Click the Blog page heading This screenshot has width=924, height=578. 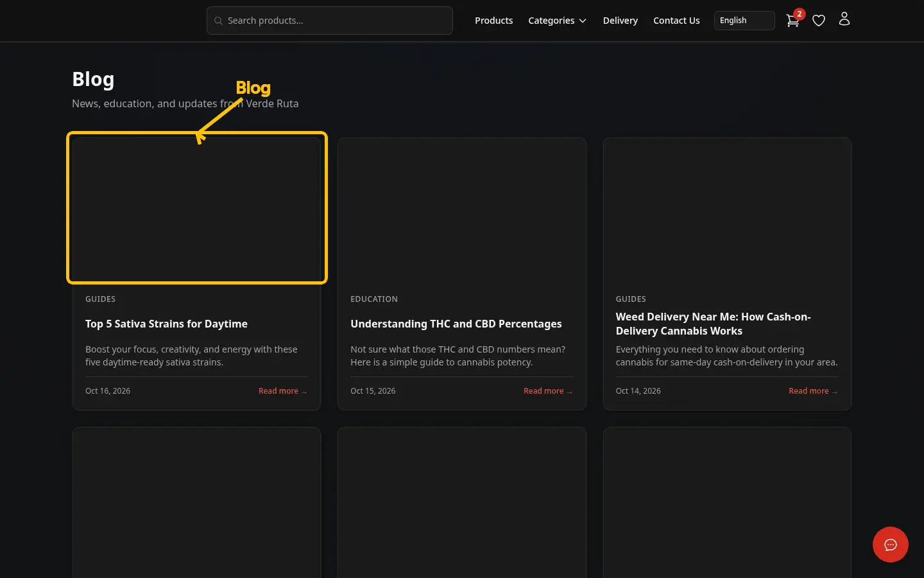pyautogui.click(x=93, y=79)
